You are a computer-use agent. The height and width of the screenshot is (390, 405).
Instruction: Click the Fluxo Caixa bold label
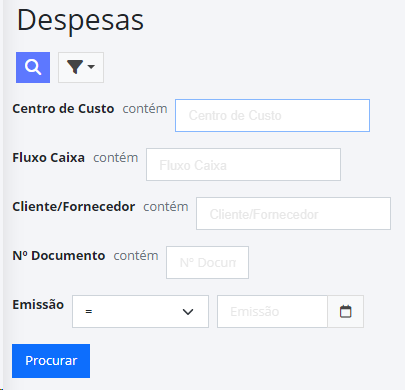point(49,158)
